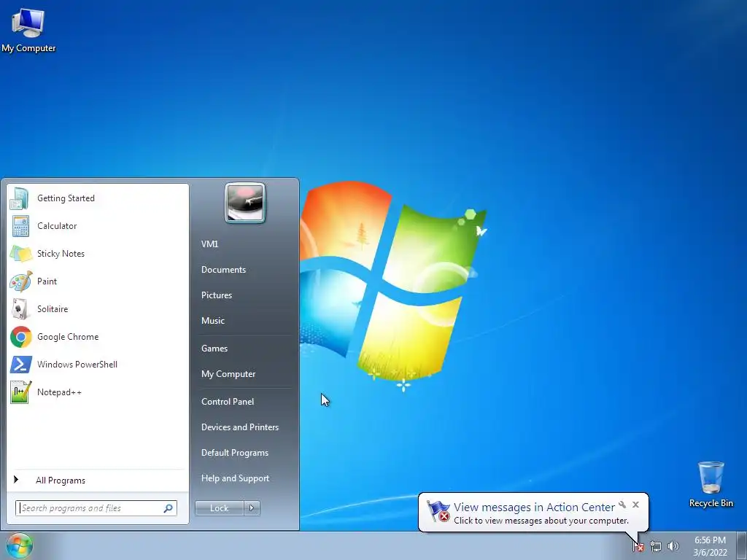Open Pictures from Start menu
This screenshot has height=560, width=747.
coord(217,295)
